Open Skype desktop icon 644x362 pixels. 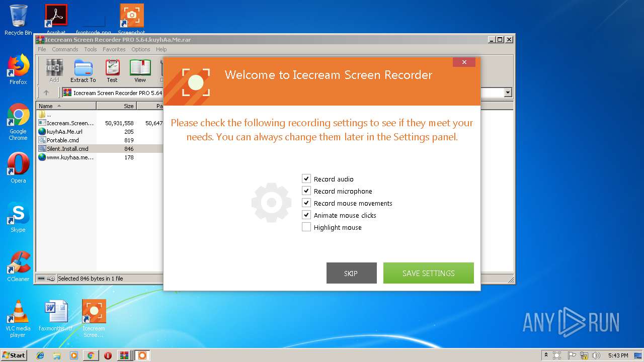click(x=18, y=217)
